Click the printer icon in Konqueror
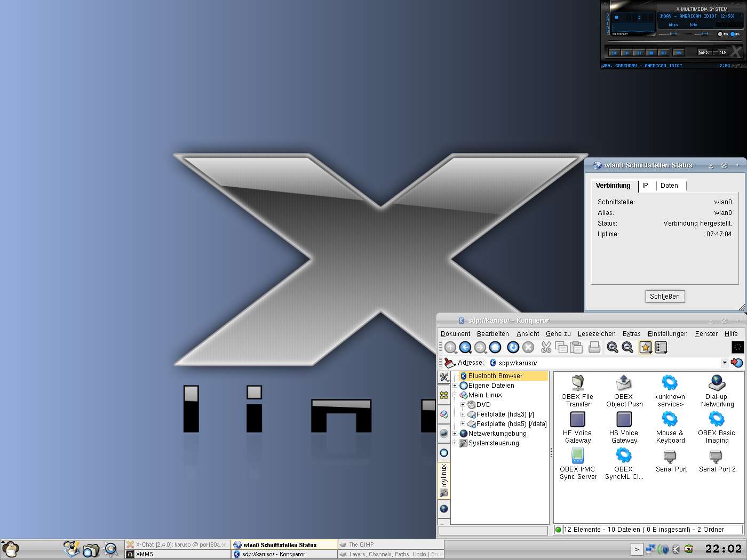This screenshot has width=747, height=560. (594, 348)
